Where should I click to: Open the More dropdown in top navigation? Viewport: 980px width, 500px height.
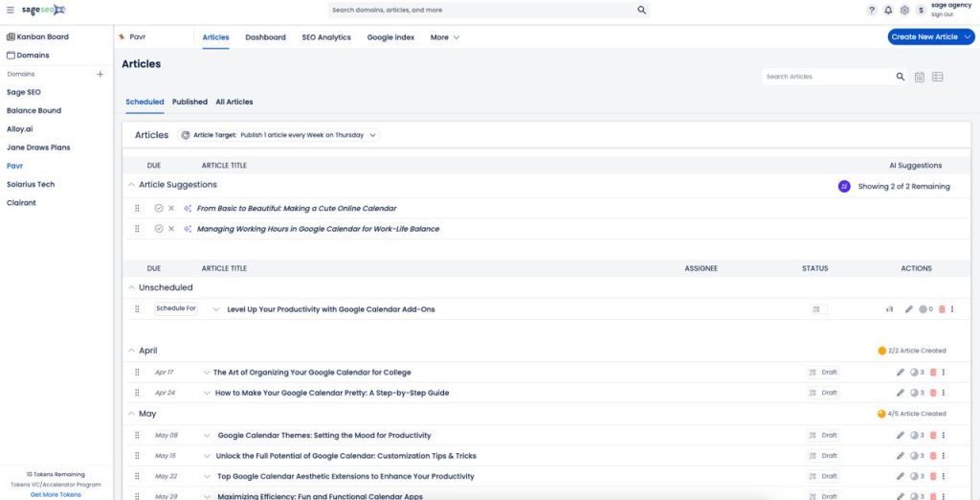[x=445, y=37]
